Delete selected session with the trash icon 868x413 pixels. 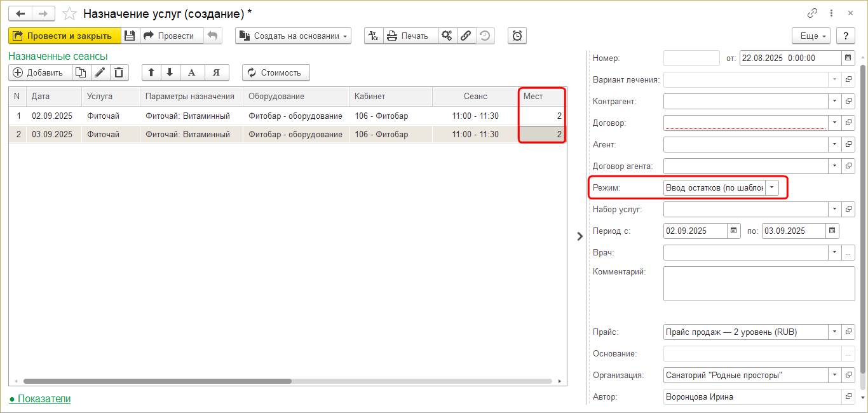(x=119, y=72)
